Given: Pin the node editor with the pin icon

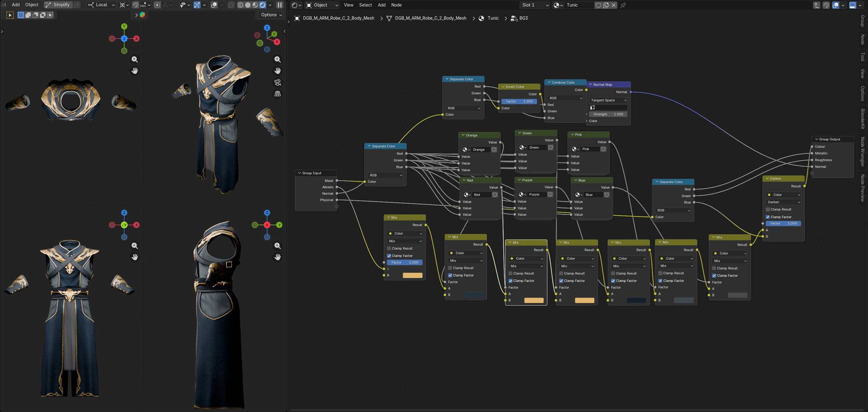Looking at the screenshot, I should point(623,5).
